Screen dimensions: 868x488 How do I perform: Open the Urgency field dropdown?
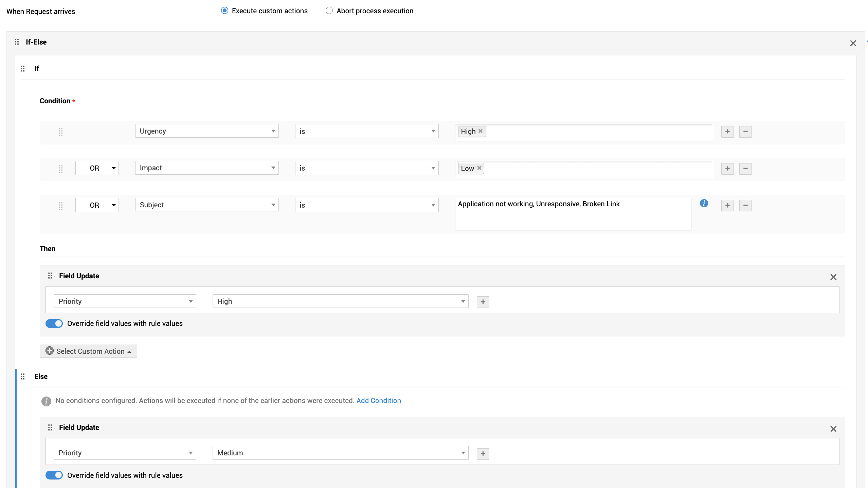tap(206, 131)
